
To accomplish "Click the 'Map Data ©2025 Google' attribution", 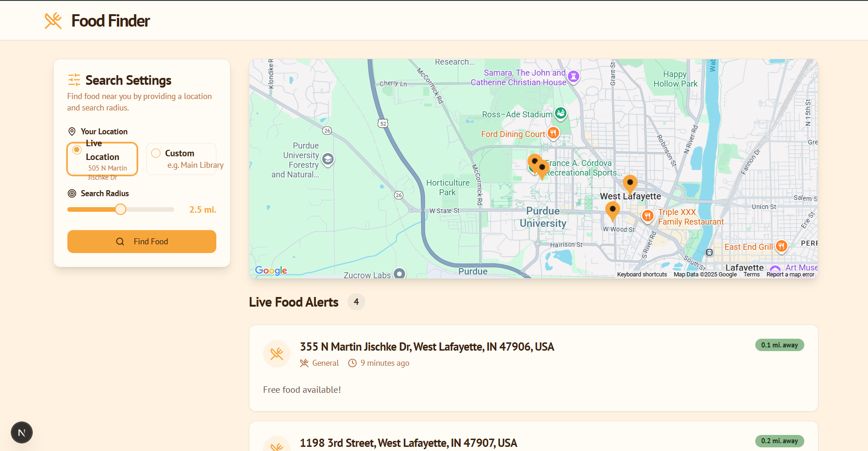I will point(705,275).
